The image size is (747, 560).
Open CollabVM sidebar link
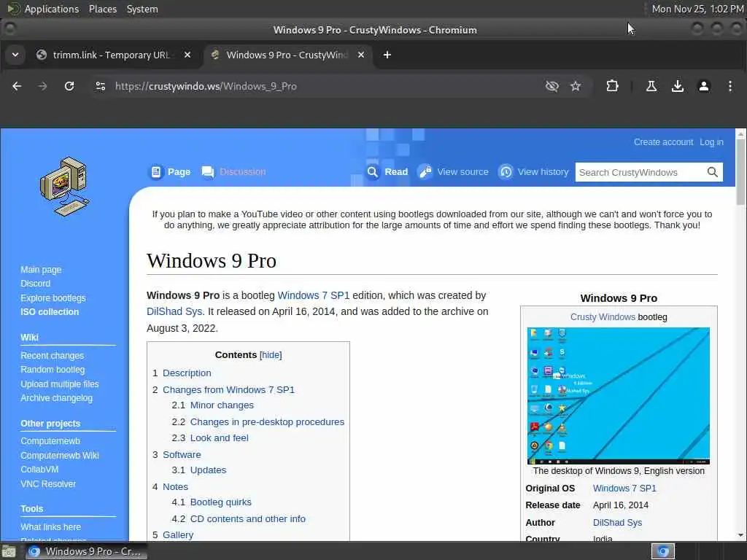tap(39, 470)
